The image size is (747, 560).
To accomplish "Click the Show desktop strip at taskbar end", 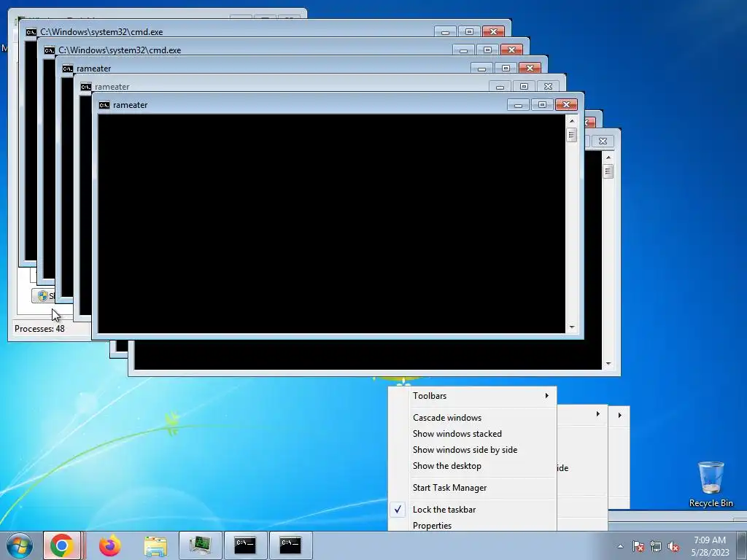I will point(742,545).
